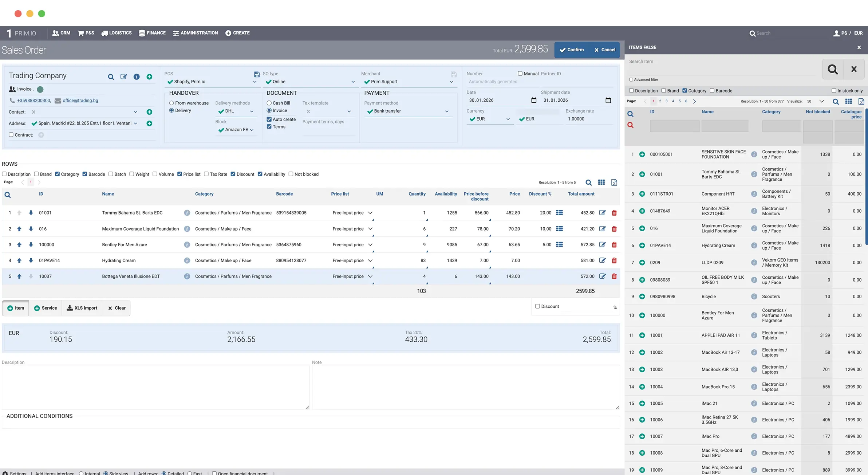Open the ADMINISTRATION menu
868x475 pixels.
coord(195,33)
